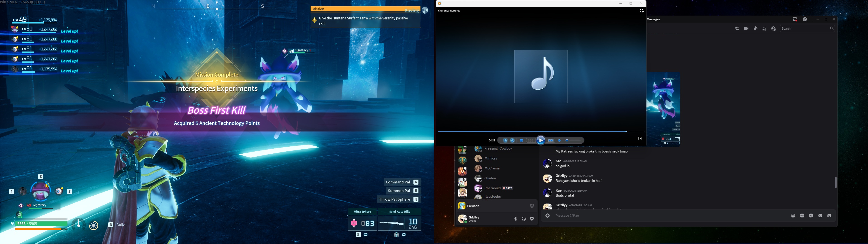
Task: Click the '04:31' elapsed time display
Action: [x=492, y=141]
